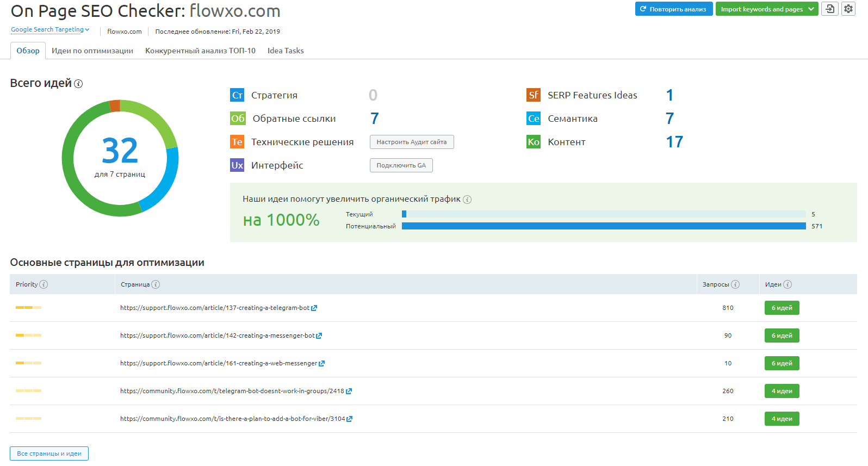Click info icon in Страница column header

tap(156, 284)
